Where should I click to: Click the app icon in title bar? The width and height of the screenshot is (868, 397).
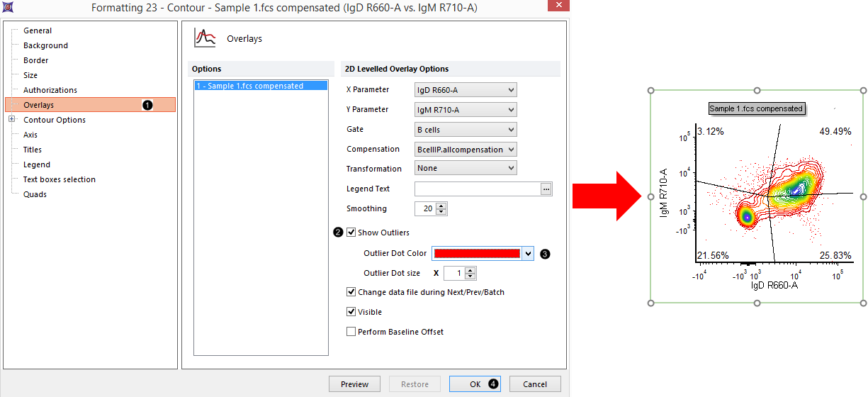pyautogui.click(x=8, y=7)
